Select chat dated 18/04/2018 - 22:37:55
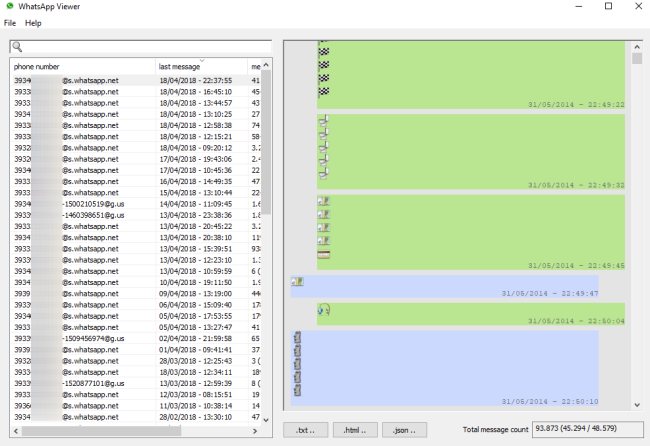This screenshot has height=446, width=650. click(136, 80)
